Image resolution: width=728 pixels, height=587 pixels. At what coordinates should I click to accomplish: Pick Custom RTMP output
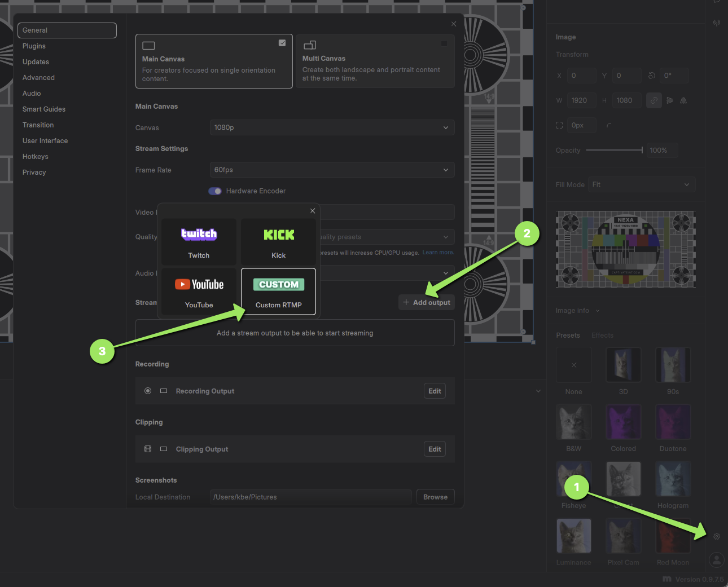(x=278, y=292)
